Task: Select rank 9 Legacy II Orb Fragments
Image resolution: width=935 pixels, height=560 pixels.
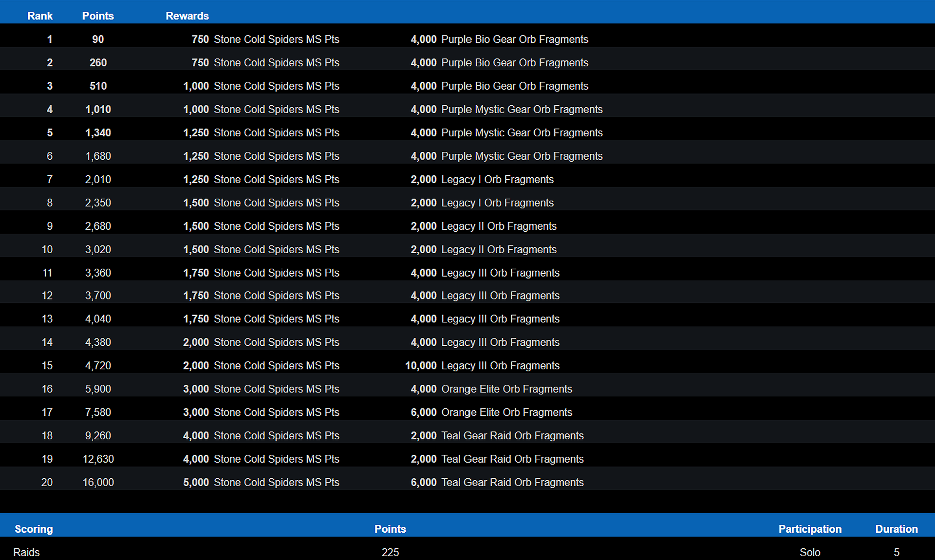Action: coord(498,226)
